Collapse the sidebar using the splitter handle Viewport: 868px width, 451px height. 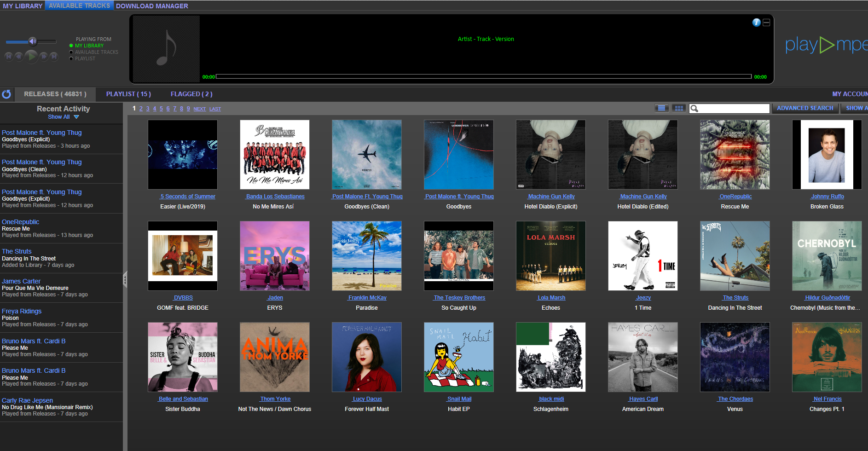pos(125,280)
